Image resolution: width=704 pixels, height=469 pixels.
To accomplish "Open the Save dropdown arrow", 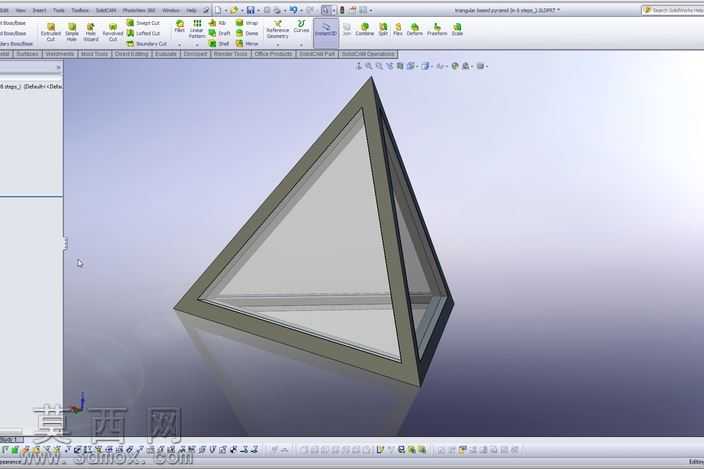I will (x=258, y=10).
